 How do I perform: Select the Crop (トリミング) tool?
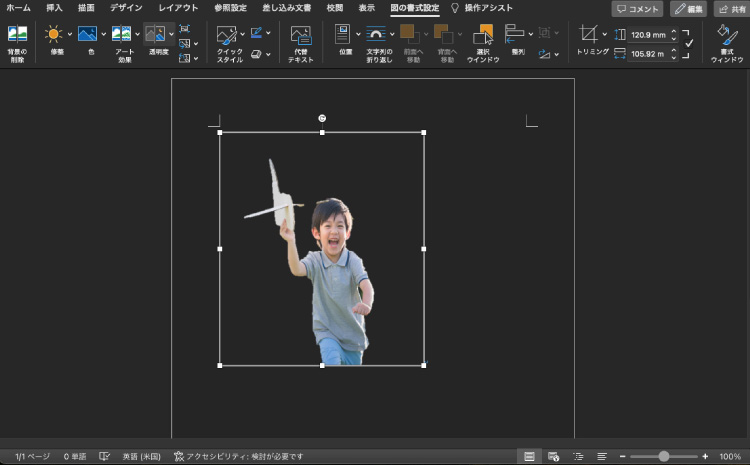tap(588, 35)
